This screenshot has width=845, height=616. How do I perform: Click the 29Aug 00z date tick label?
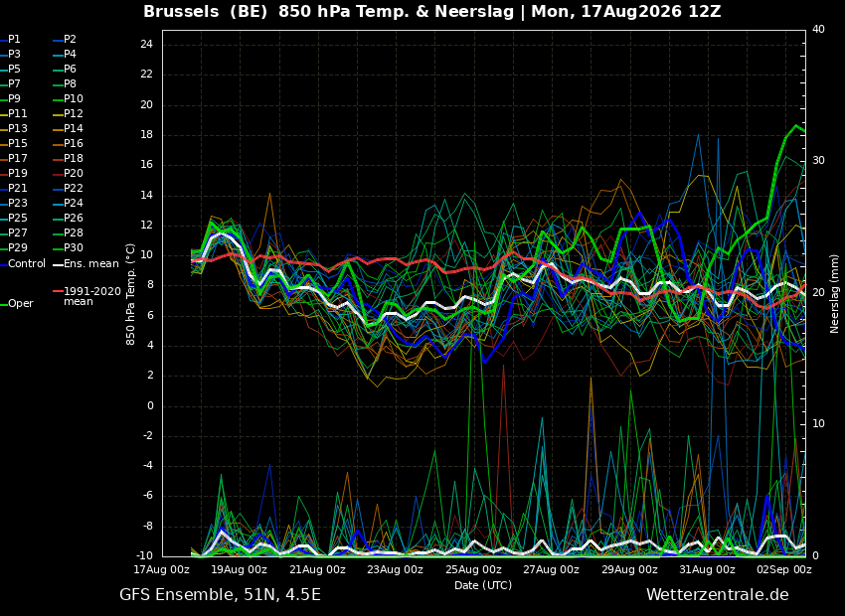[x=629, y=569]
